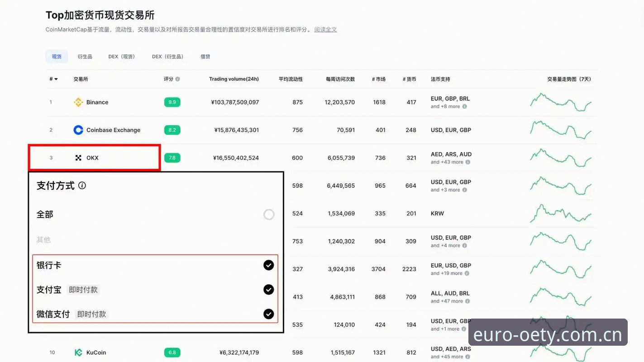The width and height of the screenshot is (644, 362).
Task: Click the 交易所 column header
Action: 81,79
